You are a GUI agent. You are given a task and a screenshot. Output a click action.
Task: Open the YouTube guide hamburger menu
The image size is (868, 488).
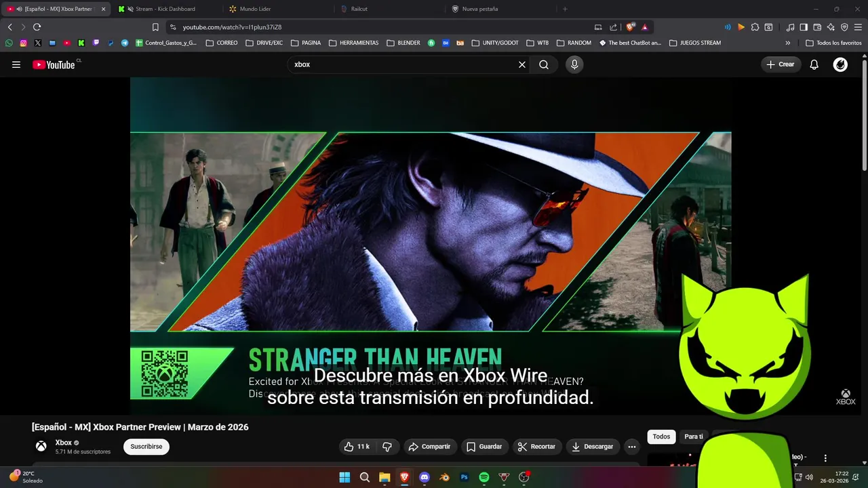tap(16, 64)
